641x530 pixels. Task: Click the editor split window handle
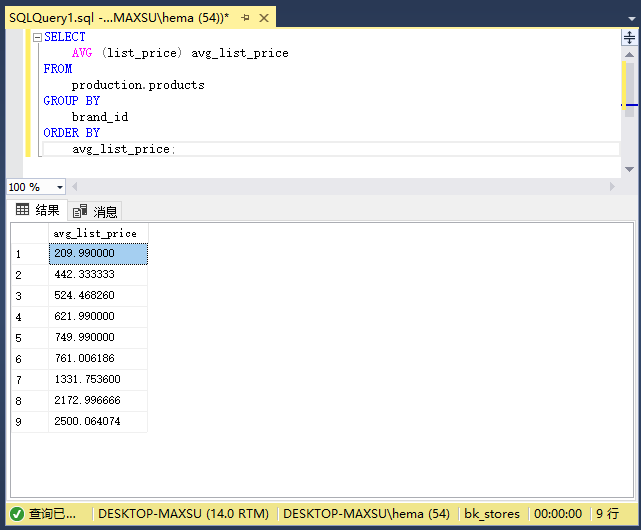(630, 38)
